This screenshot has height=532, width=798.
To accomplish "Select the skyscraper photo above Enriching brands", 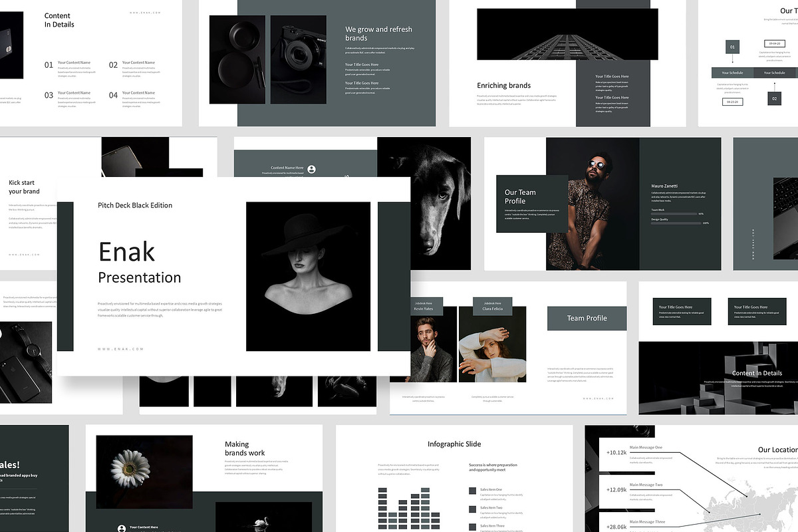I will 567,35.
